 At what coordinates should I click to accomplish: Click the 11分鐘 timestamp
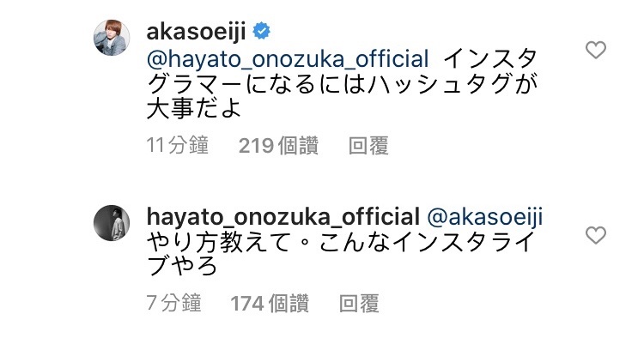click(178, 145)
